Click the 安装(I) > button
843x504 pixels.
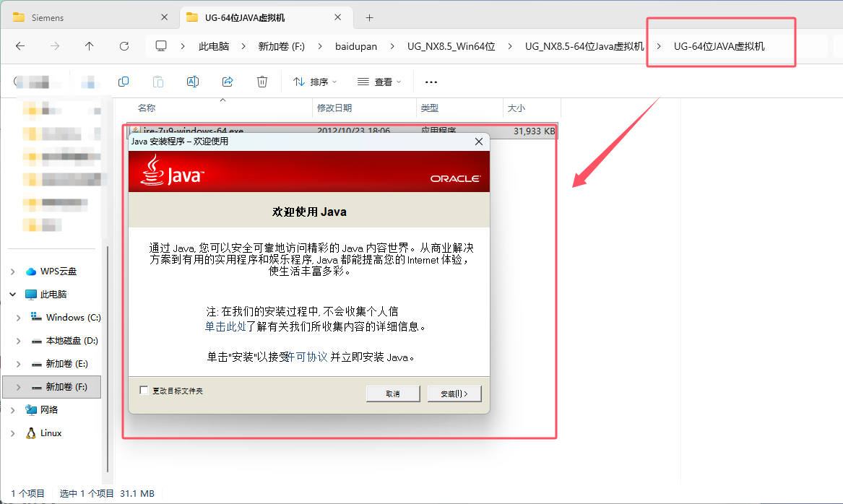[454, 394]
